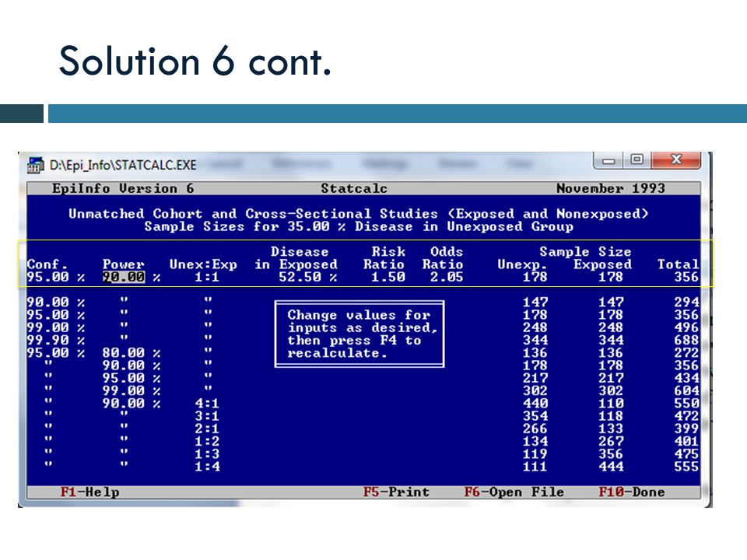Click the Total value 604
The height and width of the screenshot is (560, 747).
(x=686, y=391)
